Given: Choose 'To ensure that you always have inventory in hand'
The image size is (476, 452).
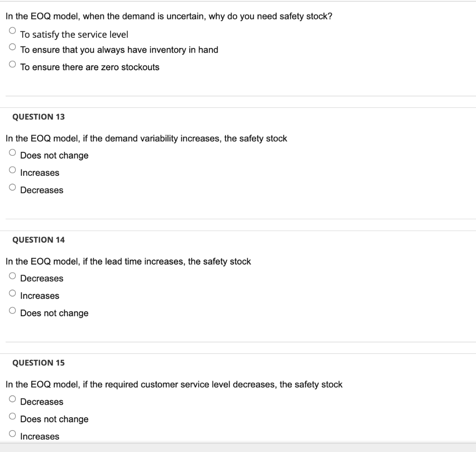Looking at the screenshot, I should tap(12, 47).
